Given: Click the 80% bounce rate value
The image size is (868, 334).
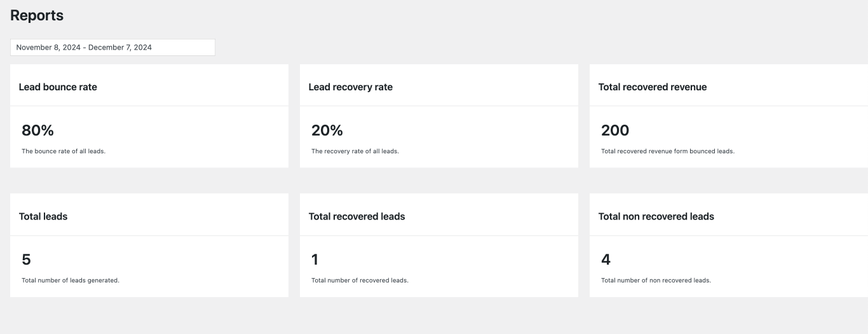Looking at the screenshot, I should 37,130.
